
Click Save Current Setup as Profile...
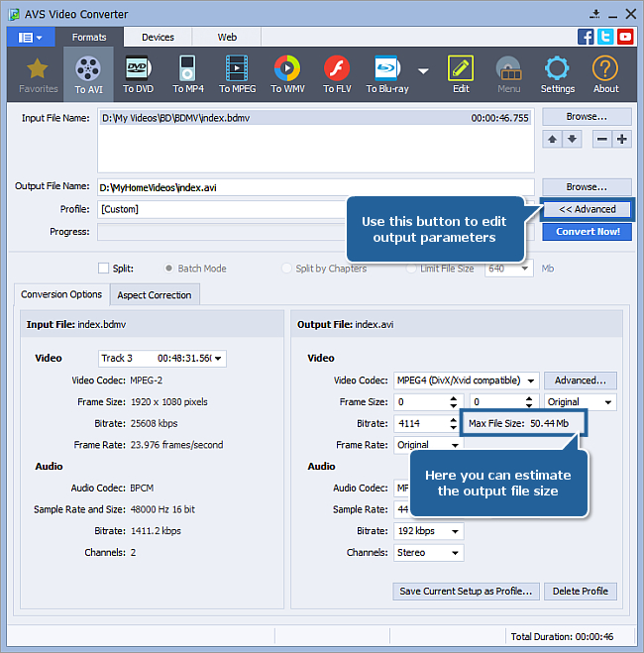point(466,592)
